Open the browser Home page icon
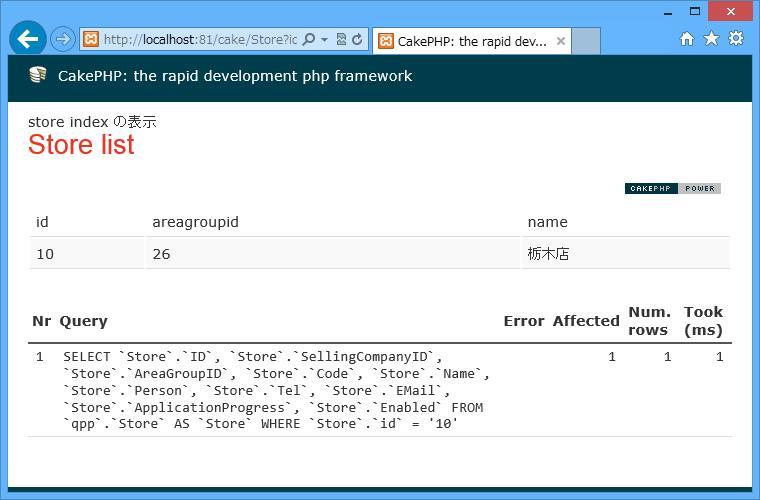This screenshot has height=500, width=760. pyautogui.click(x=686, y=39)
